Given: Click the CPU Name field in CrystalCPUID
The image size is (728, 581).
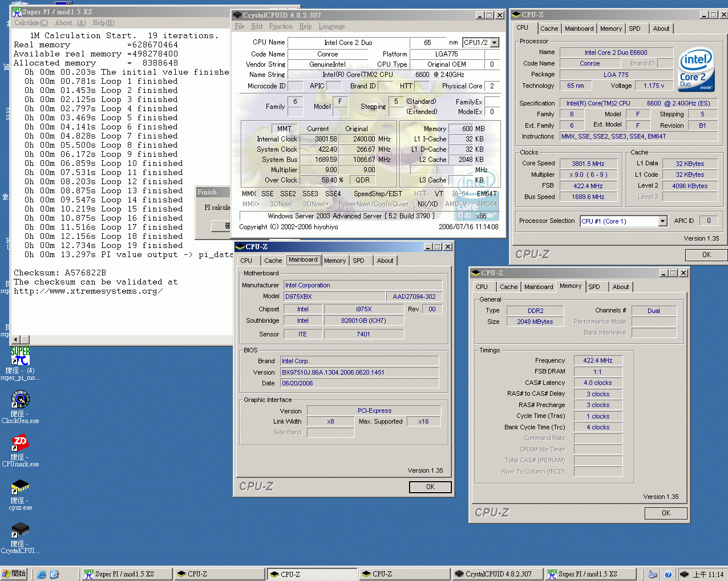Looking at the screenshot, I should [348, 43].
